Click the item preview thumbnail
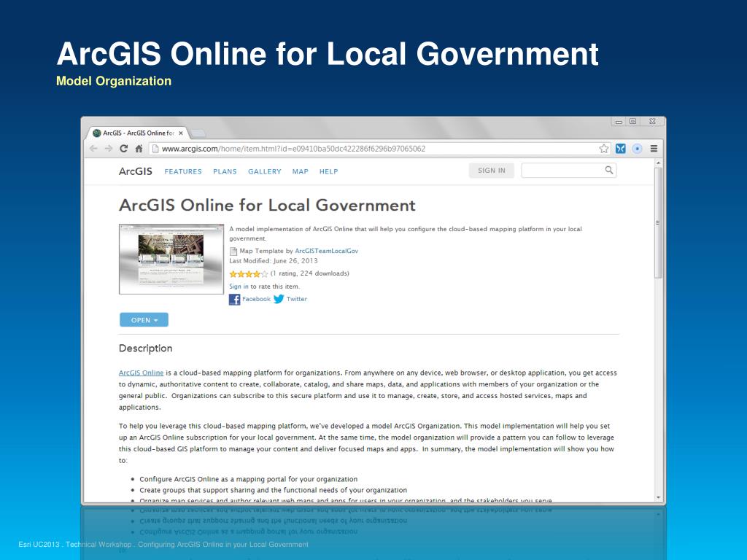The width and height of the screenshot is (747, 560). coord(171,259)
